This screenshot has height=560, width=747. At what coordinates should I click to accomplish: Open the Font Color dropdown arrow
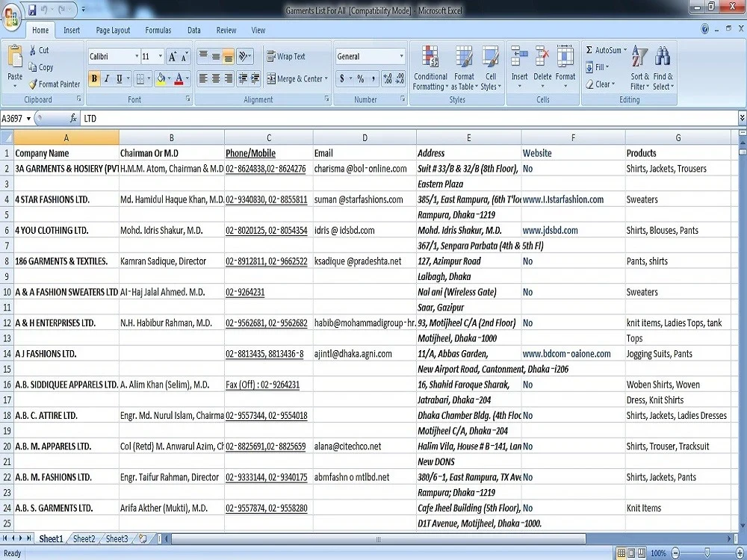(187, 78)
